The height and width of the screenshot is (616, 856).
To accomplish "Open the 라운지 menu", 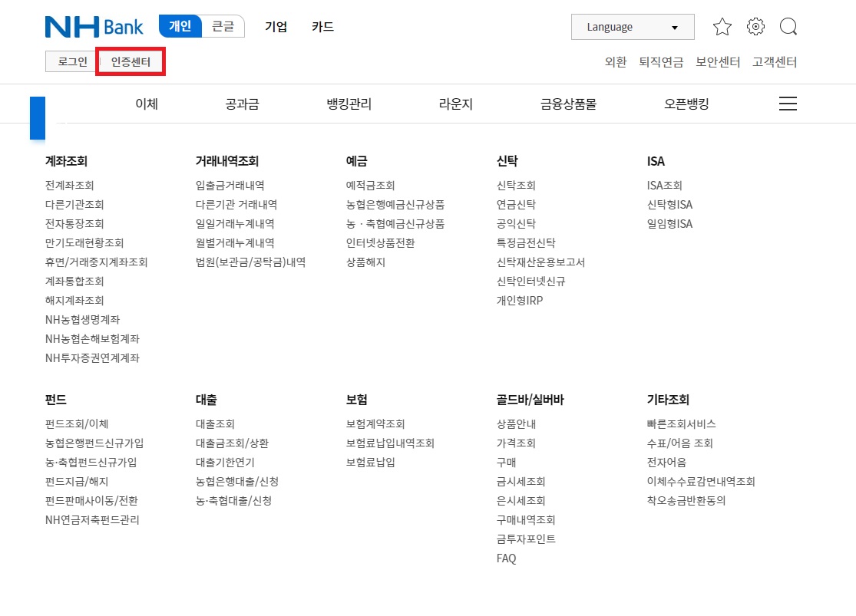I will (456, 104).
